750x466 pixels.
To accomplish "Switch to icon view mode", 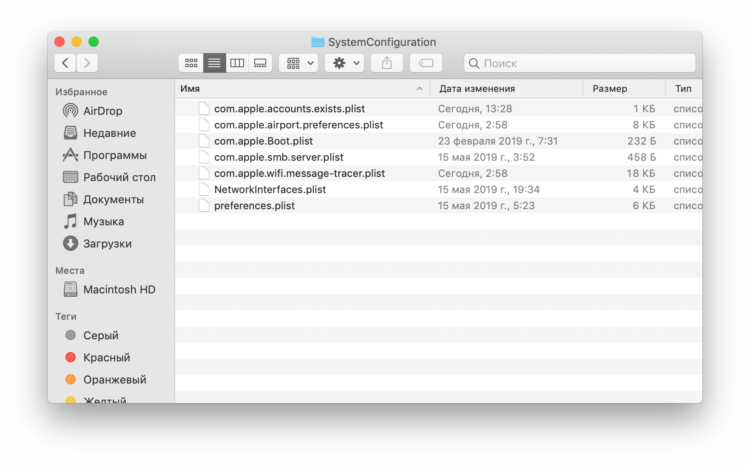I will tap(191, 63).
